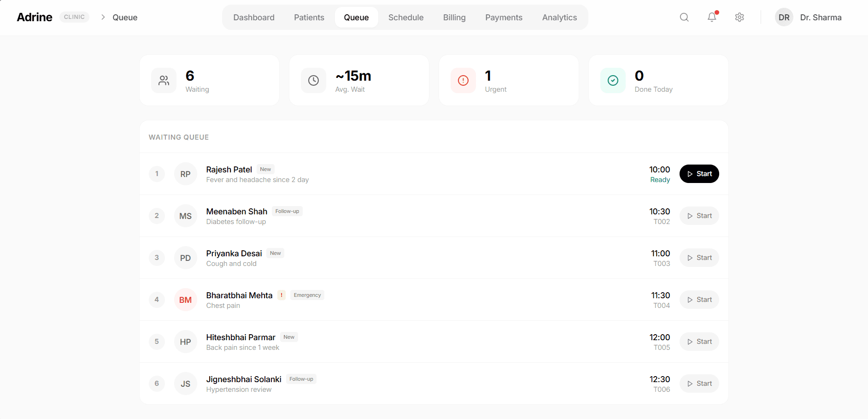Image resolution: width=868 pixels, height=419 pixels.
Task: Switch to the Dashboard tab
Action: pyautogui.click(x=254, y=18)
